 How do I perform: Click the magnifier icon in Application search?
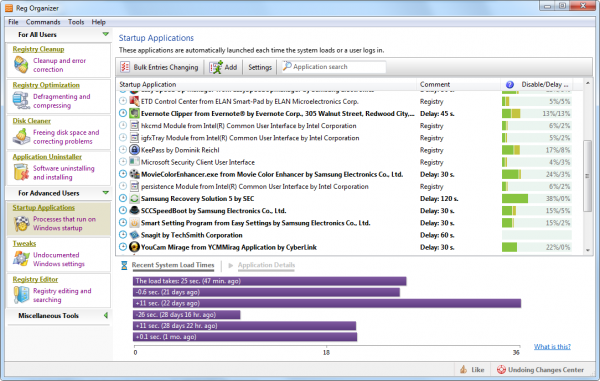287,66
